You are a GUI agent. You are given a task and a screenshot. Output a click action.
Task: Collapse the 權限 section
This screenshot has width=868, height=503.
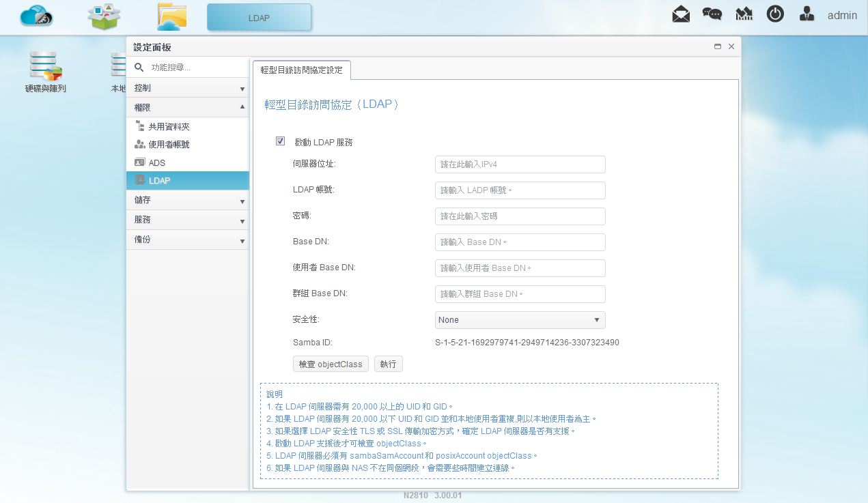[x=188, y=108]
